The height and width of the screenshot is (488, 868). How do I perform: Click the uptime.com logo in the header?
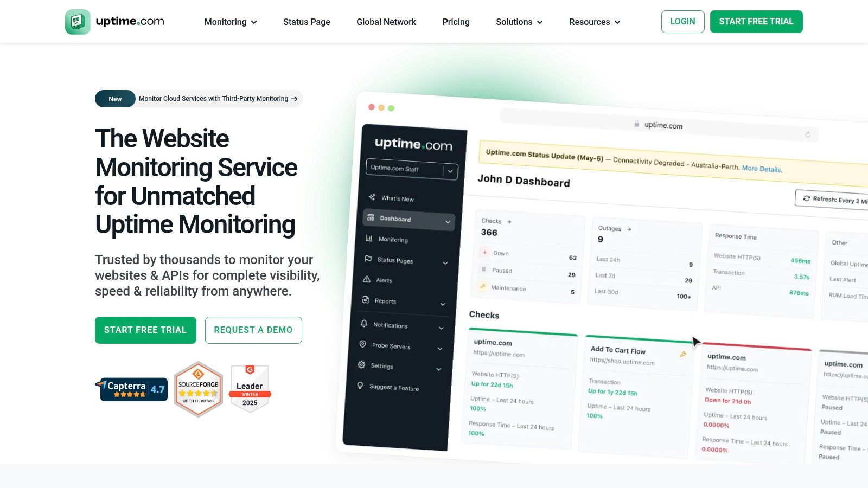point(114,21)
